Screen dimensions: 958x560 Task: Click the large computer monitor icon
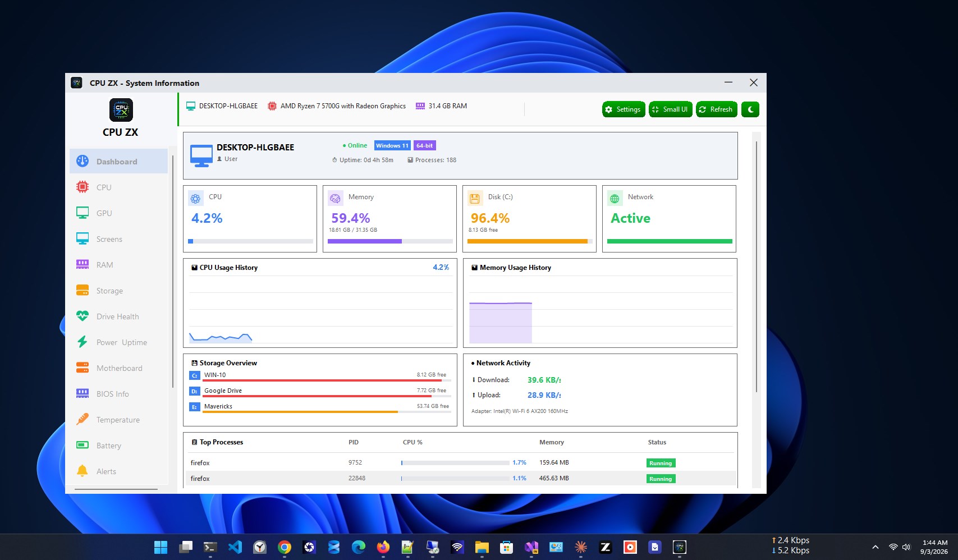[201, 155]
